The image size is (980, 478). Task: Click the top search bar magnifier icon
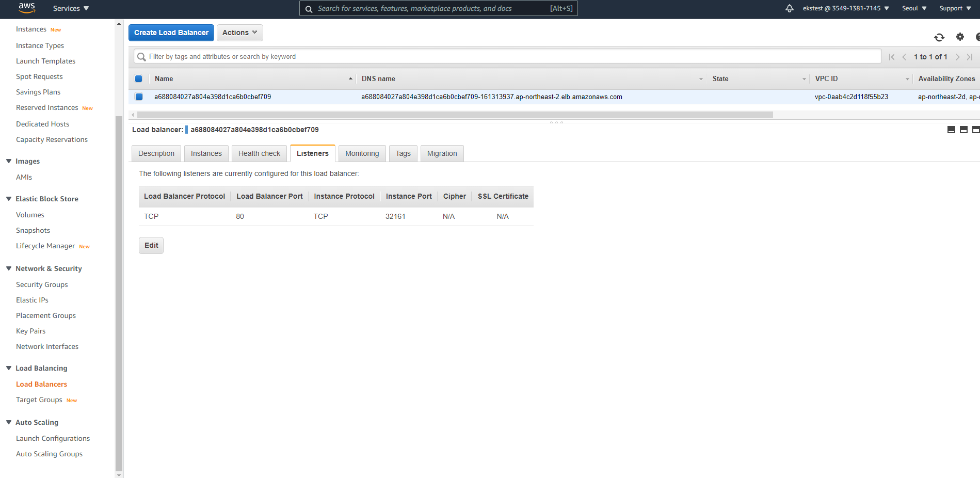[309, 9]
